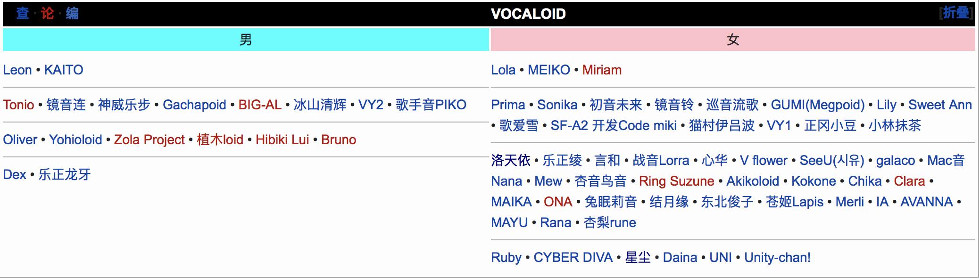Collapse the VOCALOID navbox with 折叠
The width and height of the screenshot is (980, 278).
[x=955, y=13]
